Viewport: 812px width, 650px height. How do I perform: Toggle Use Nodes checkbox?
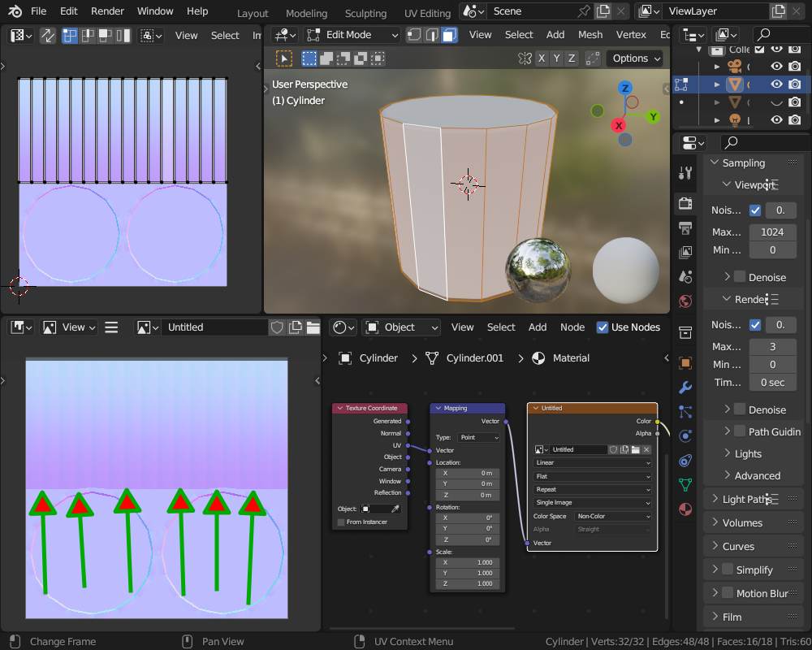tap(603, 327)
